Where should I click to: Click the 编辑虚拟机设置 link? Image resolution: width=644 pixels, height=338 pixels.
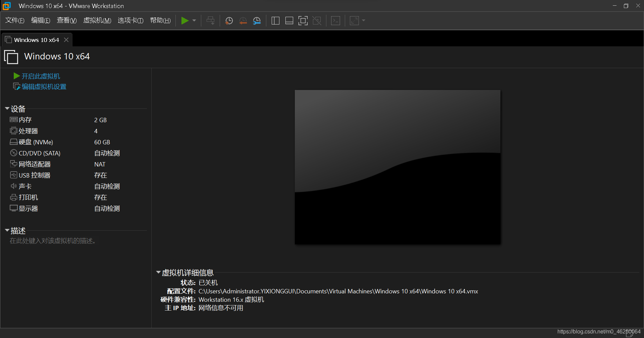pyautogui.click(x=44, y=87)
